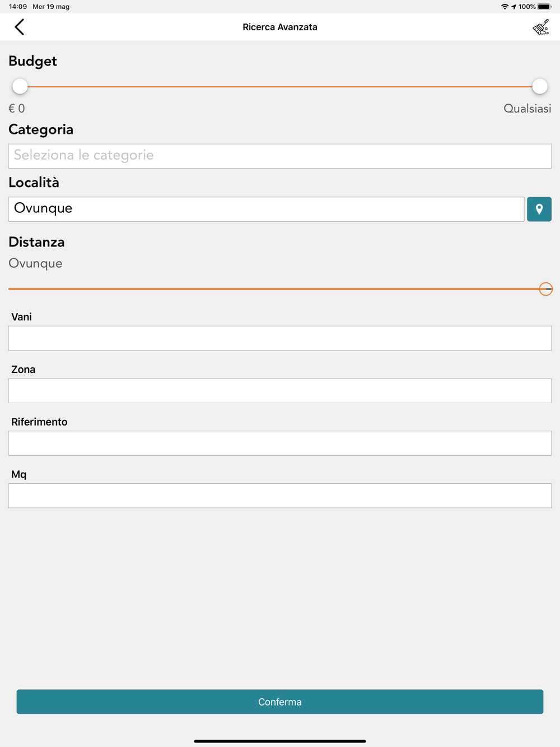Viewport: 560px width, 747px height.
Task: Focus the Riferimento input field
Action: (279, 443)
